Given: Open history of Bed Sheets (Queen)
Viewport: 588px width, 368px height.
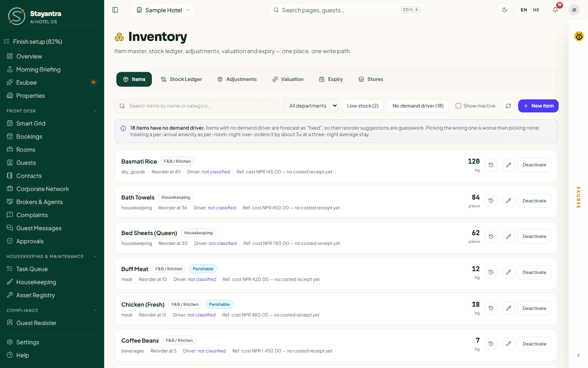Looking at the screenshot, I should pyautogui.click(x=491, y=236).
